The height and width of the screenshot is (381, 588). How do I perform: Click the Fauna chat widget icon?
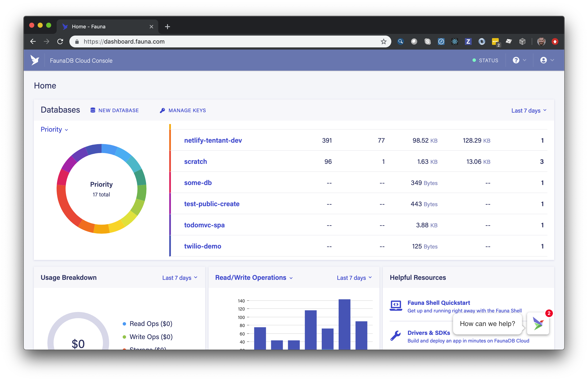point(538,323)
